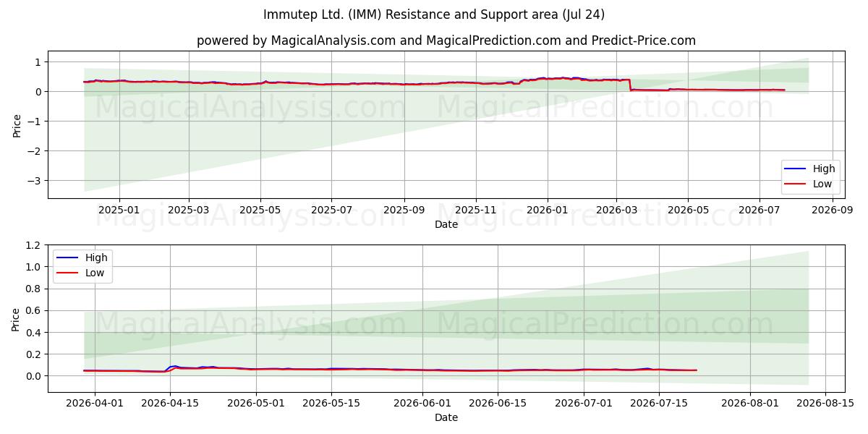Click the "2026-03" date tick label

pyautogui.click(x=616, y=210)
